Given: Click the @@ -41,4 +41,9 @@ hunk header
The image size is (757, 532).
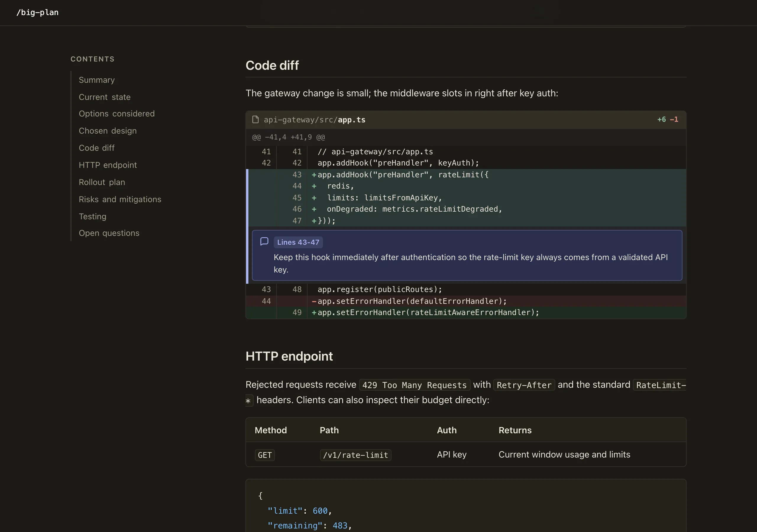Looking at the screenshot, I should (x=289, y=137).
